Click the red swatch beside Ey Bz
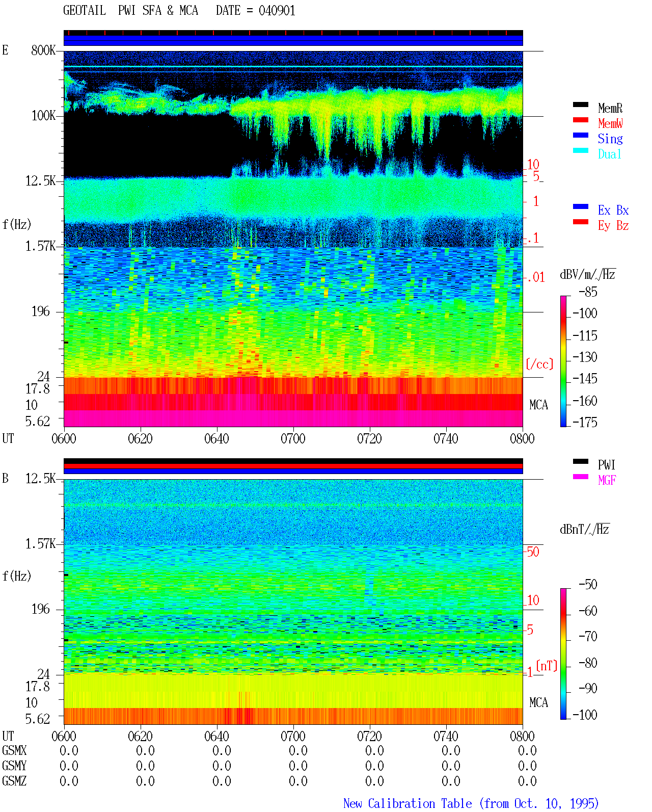 coord(581,222)
